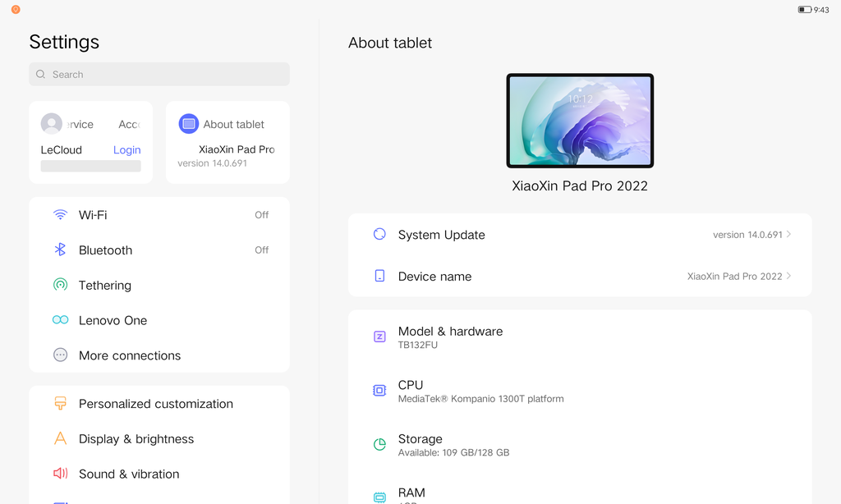This screenshot has width=841, height=504.
Task: Click 'XiaoXin Pad Pro 2022' Device name value
Action: 734,276
